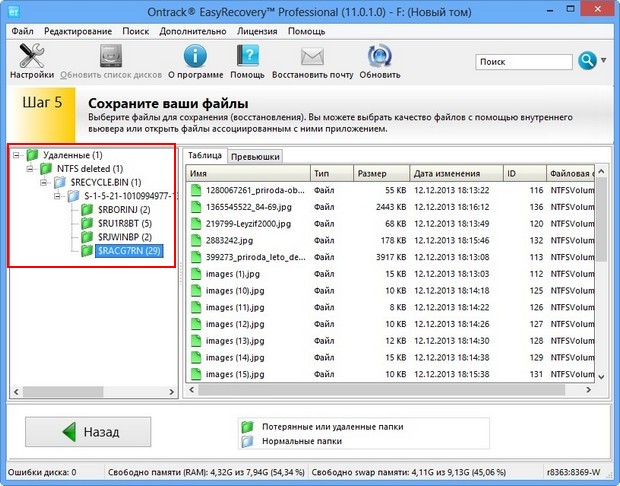Click the date 12.12.2013 18:15:46
The image size is (620, 486).
[452, 240]
